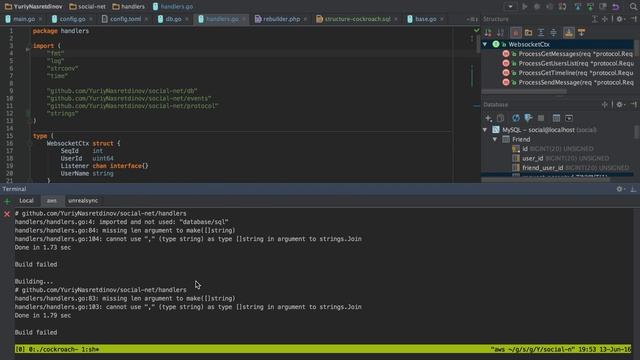This screenshot has height=360, width=640.
Task: Toggle Autoscroll to Source in Structure
Action: click(569, 33)
